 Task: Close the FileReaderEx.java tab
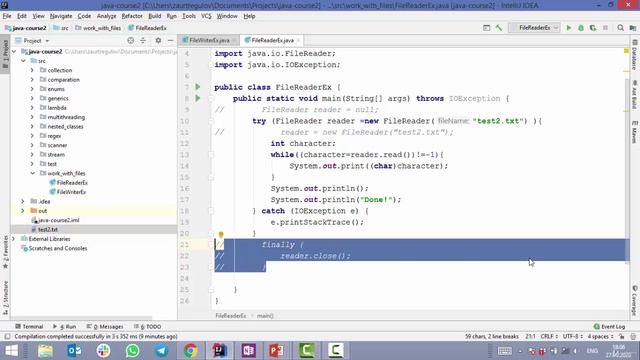coord(298,40)
